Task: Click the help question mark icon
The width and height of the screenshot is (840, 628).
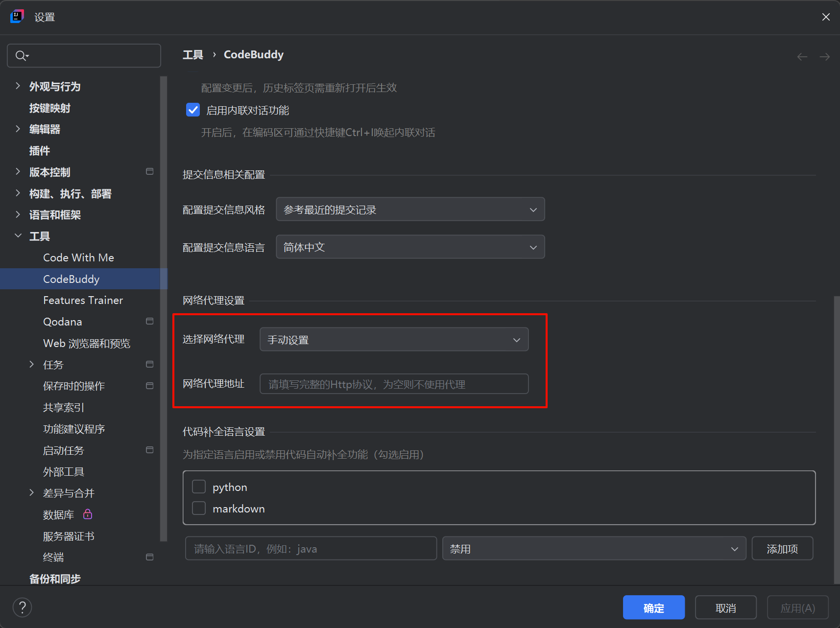Action: (22, 607)
